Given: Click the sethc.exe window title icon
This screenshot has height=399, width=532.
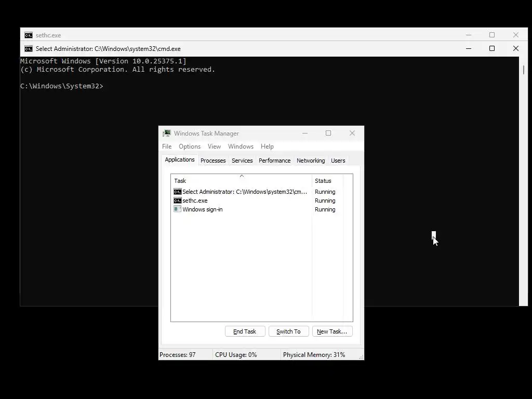Looking at the screenshot, I should click(x=29, y=35).
